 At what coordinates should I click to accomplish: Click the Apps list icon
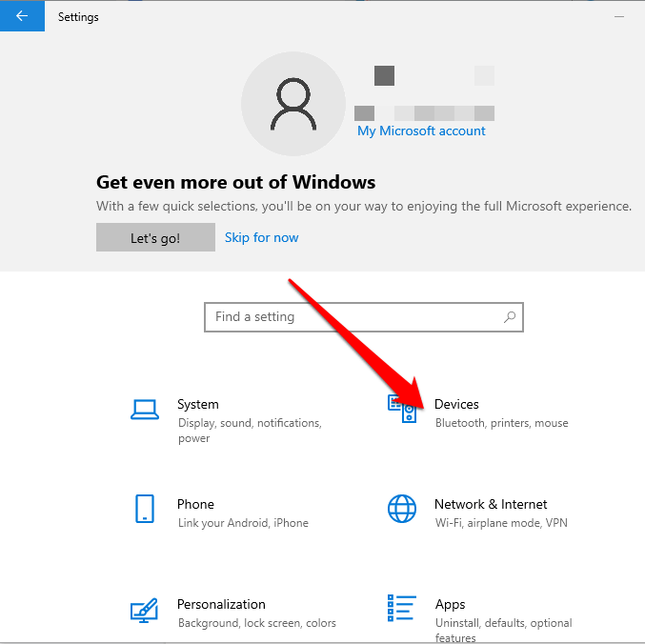[x=402, y=609]
